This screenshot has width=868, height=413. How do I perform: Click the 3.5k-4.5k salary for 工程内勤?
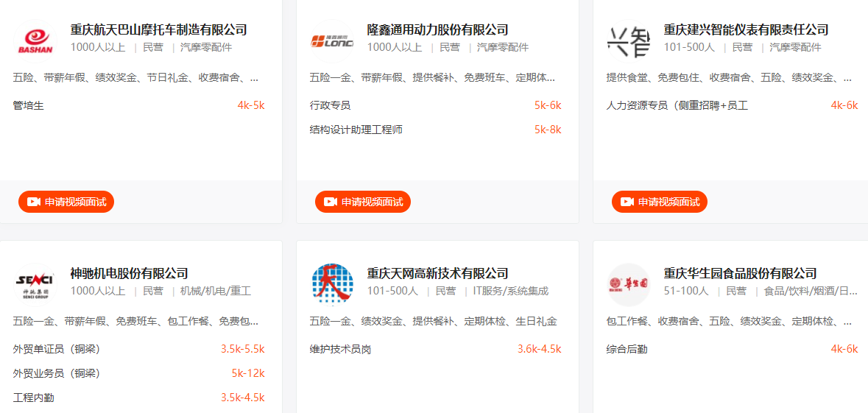click(242, 398)
